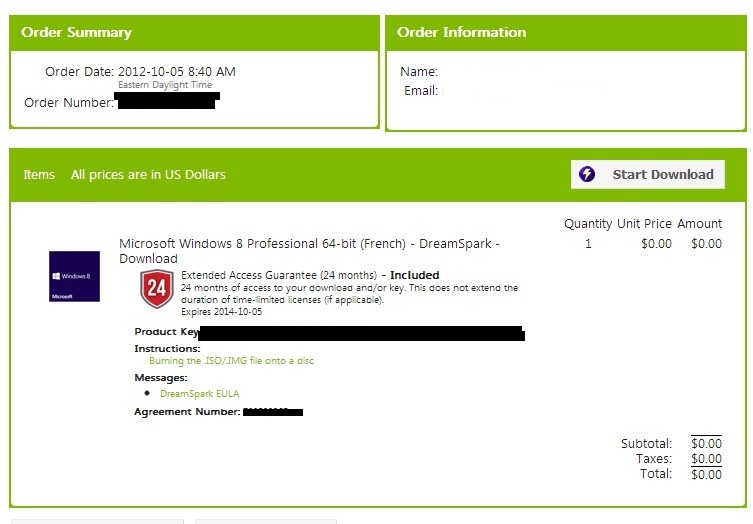Click the Email label in Order Information
This screenshot has height=524, width=753.
pos(421,91)
